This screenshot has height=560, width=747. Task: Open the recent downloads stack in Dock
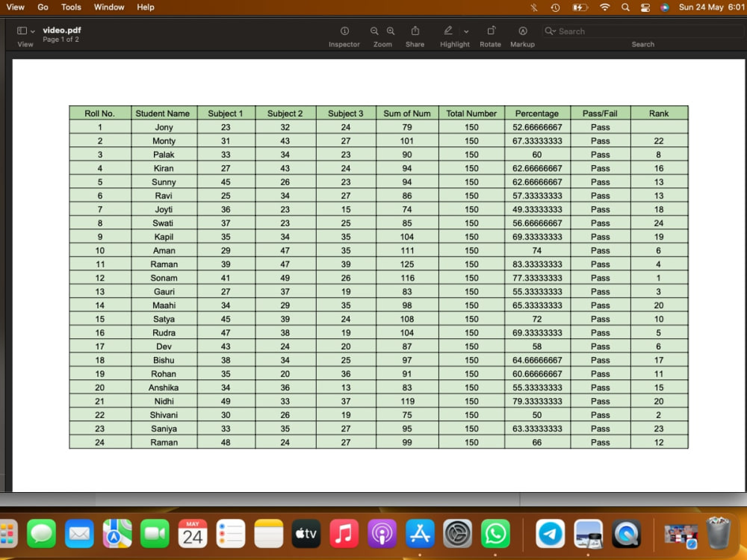pyautogui.click(x=681, y=535)
